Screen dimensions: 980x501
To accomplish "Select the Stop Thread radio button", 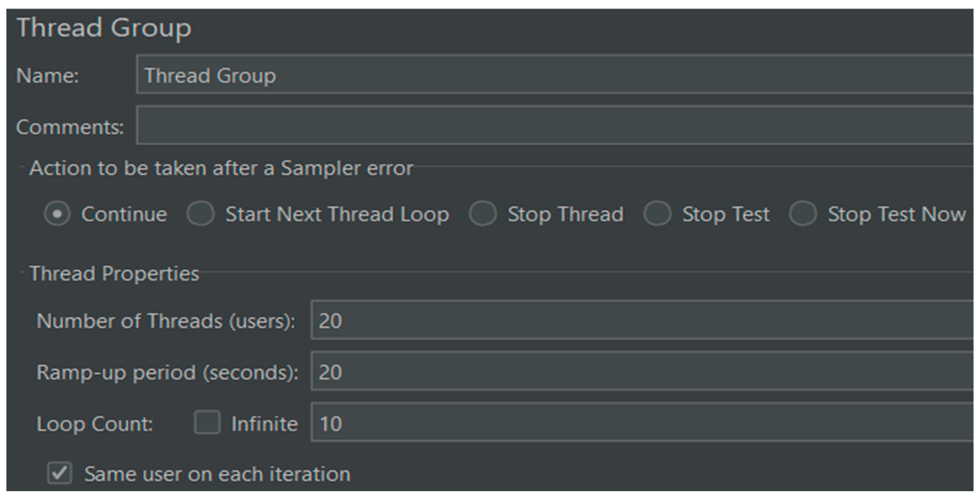I will pos(483,214).
